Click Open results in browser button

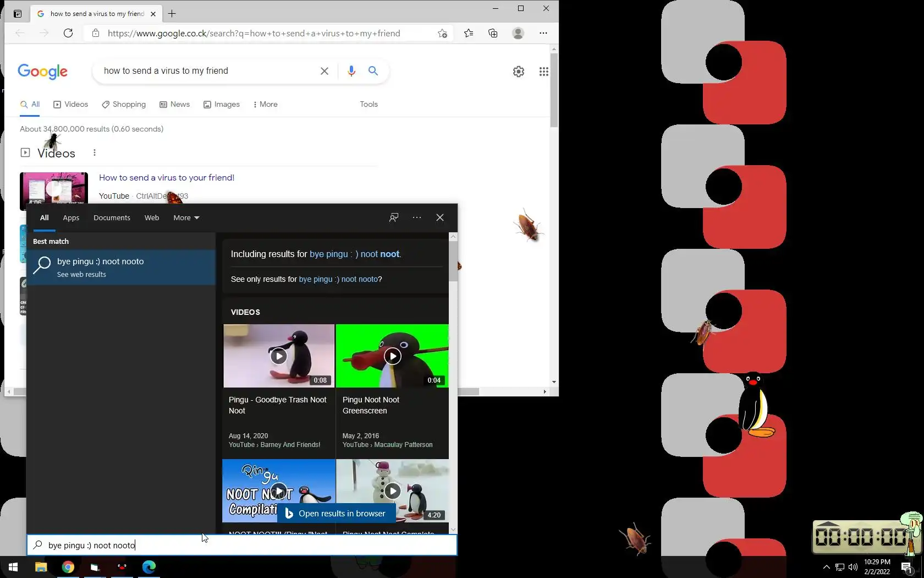point(336,514)
